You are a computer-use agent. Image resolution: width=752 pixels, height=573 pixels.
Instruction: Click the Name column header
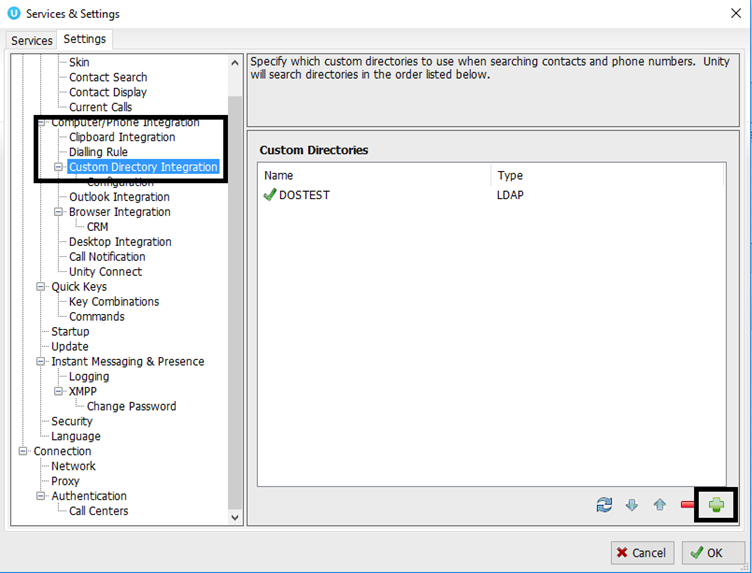[x=374, y=175]
